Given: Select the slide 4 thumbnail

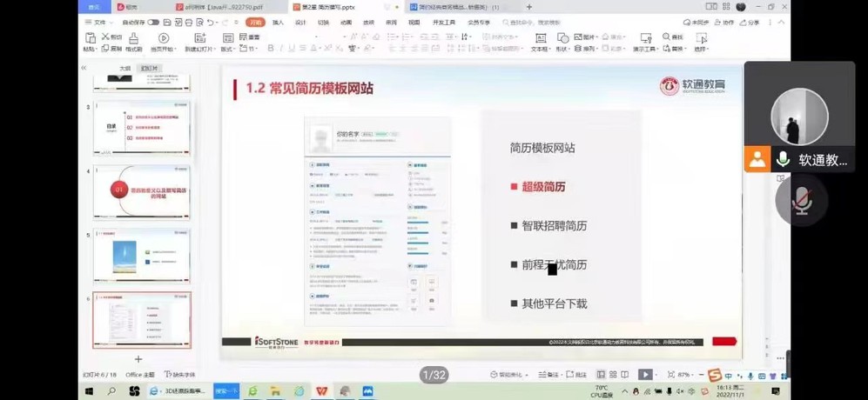Looking at the screenshot, I should (x=142, y=193).
